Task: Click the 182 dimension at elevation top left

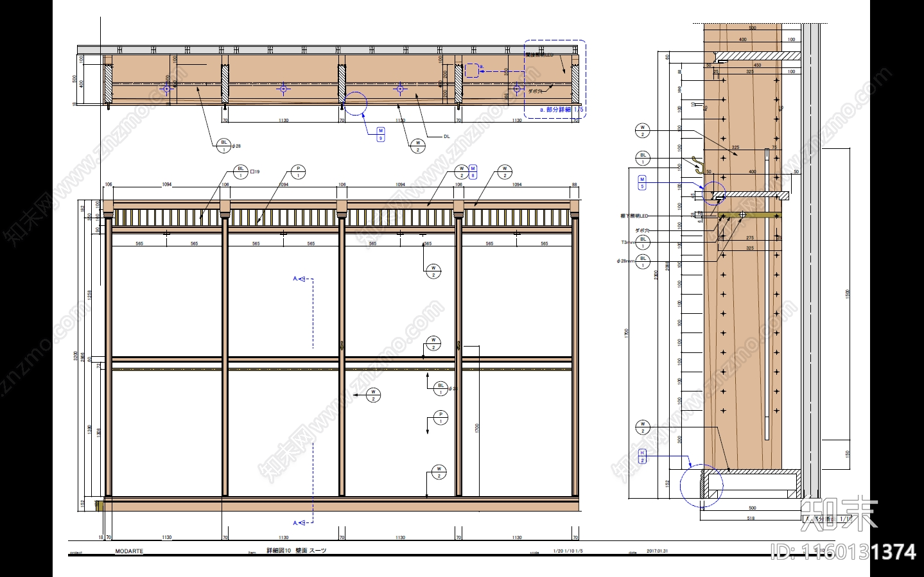Action: click(x=83, y=209)
